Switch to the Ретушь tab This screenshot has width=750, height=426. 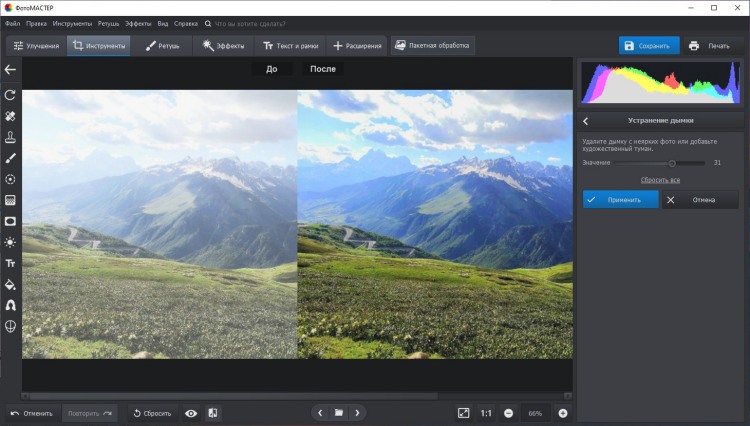click(164, 45)
